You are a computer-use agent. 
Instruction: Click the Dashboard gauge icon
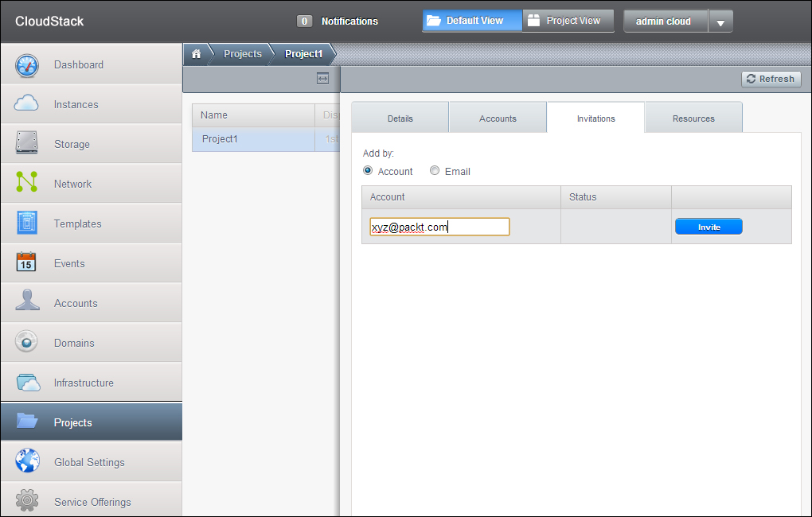27,65
